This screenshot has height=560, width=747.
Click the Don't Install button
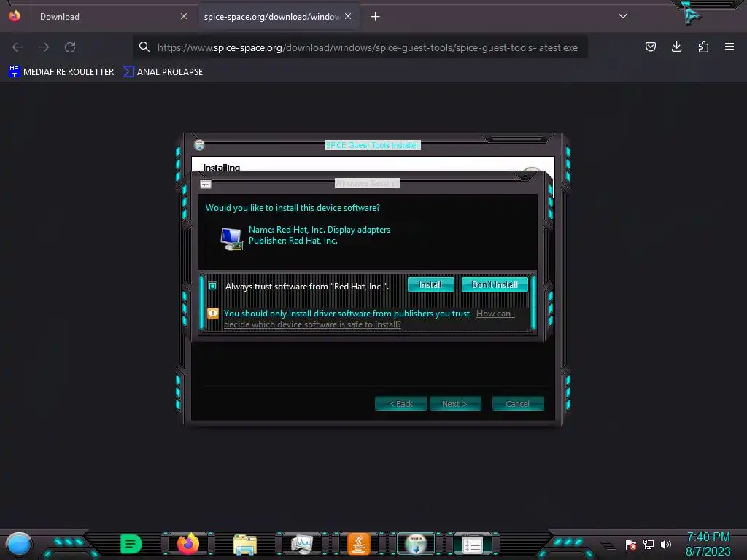pos(495,285)
